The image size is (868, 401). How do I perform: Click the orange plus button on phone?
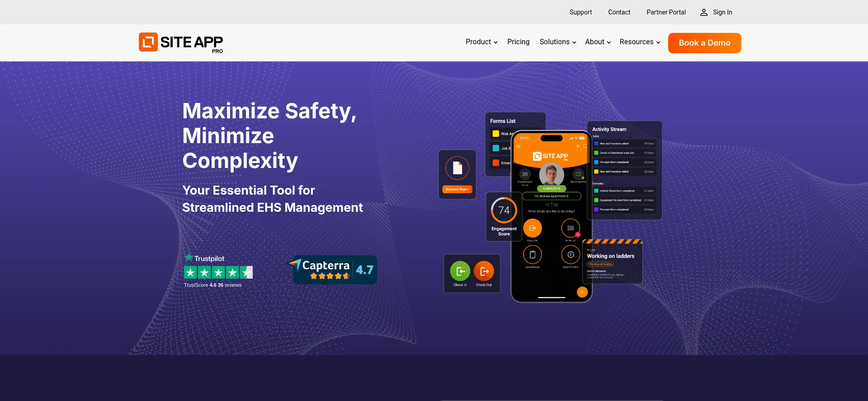coord(582,292)
